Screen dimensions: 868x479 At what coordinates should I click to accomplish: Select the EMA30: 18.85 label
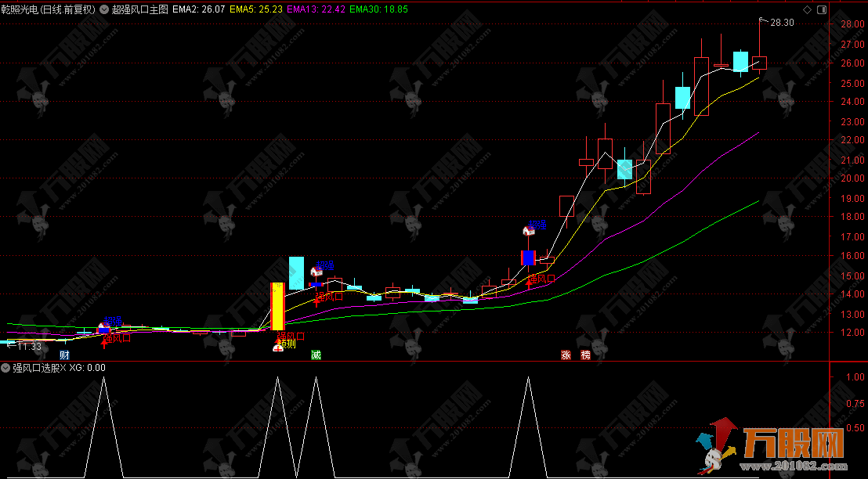tap(378, 9)
